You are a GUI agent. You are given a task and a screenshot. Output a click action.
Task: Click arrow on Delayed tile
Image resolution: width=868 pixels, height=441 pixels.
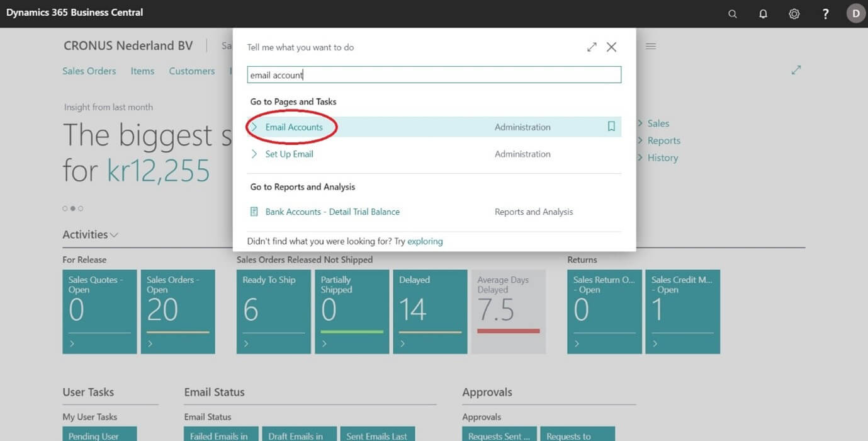point(403,344)
